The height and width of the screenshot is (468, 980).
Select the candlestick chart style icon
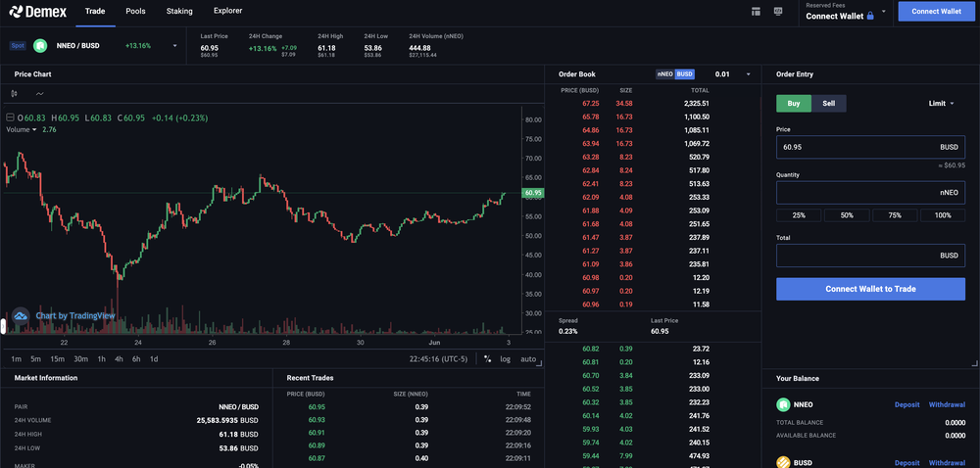[15, 94]
